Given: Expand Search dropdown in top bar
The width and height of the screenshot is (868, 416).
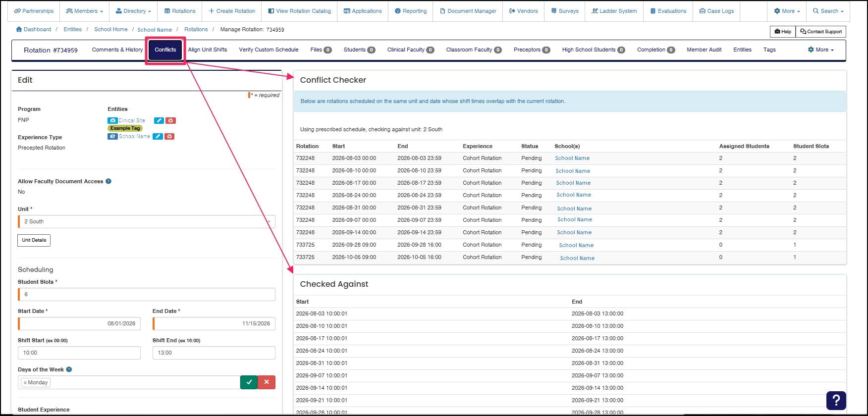Looking at the screenshot, I should click(x=828, y=11).
